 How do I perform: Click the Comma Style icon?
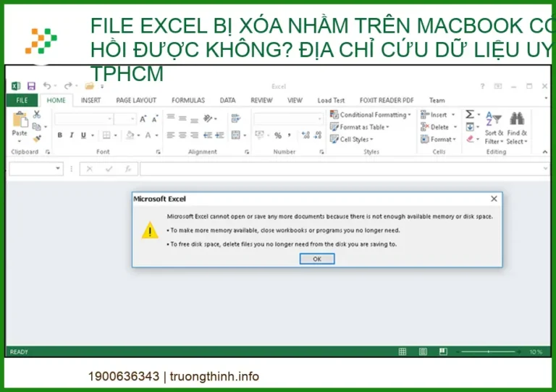click(x=290, y=135)
